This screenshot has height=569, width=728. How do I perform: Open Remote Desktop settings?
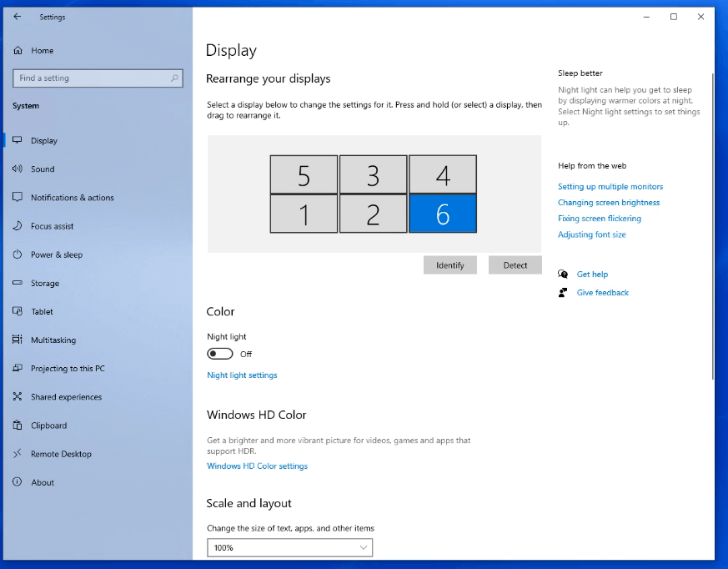(61, 454)
